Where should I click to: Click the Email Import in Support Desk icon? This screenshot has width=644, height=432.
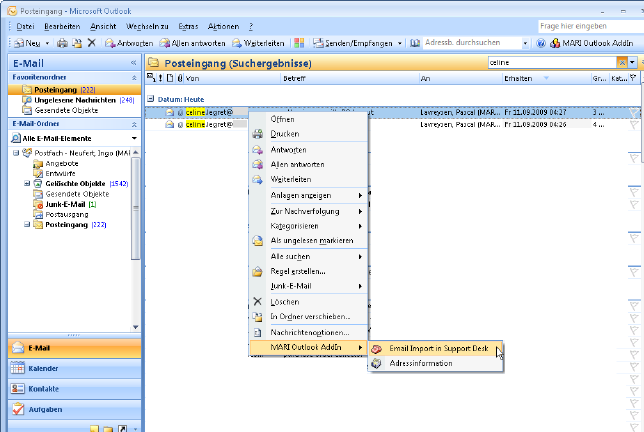376,347
